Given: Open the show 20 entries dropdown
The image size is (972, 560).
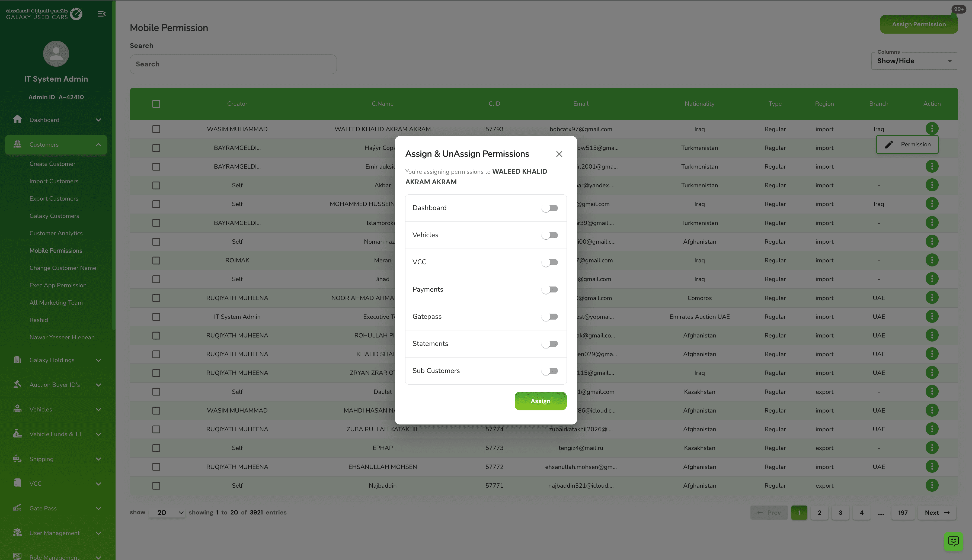Looking at the screenshot, I should pyautogui.click(x=167, y=512).
